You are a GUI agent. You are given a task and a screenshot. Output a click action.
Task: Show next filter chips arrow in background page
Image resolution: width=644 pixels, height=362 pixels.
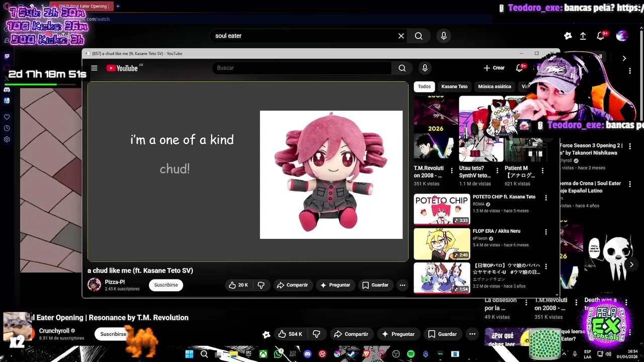tap(624, 58)
